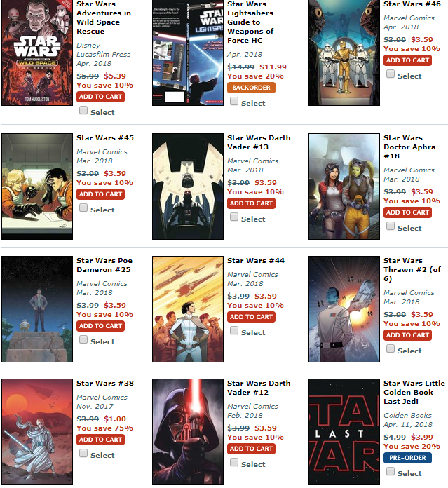Open the Thrawn #2 cover thumbnail
Image resolution: width=448 pixels, height=488 pixels.
344,309
